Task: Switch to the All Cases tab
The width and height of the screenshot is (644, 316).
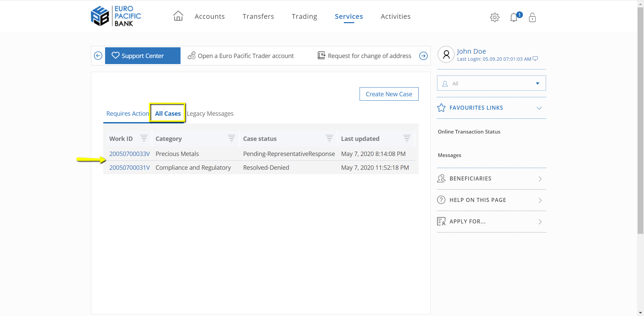Action: (x=168, y=114)
